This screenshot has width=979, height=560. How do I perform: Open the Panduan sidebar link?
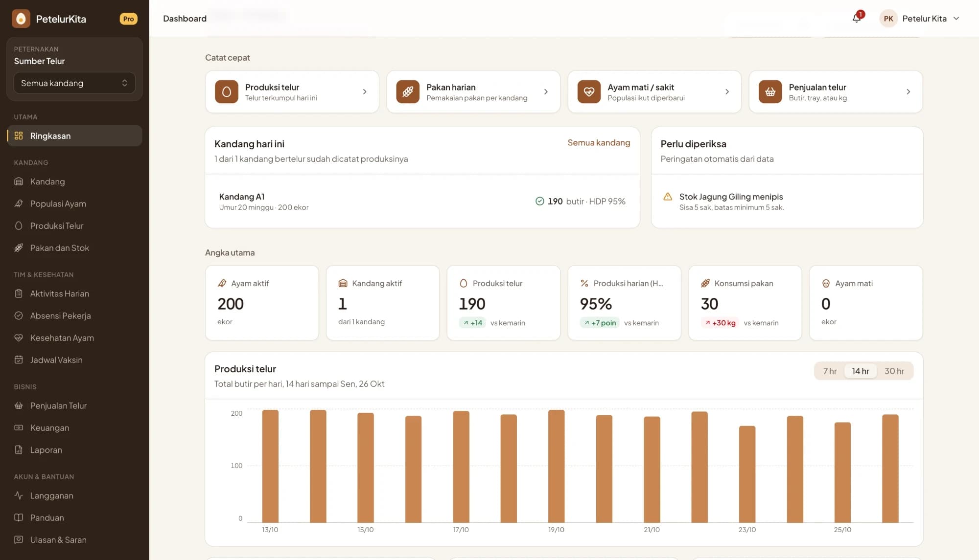74,517
